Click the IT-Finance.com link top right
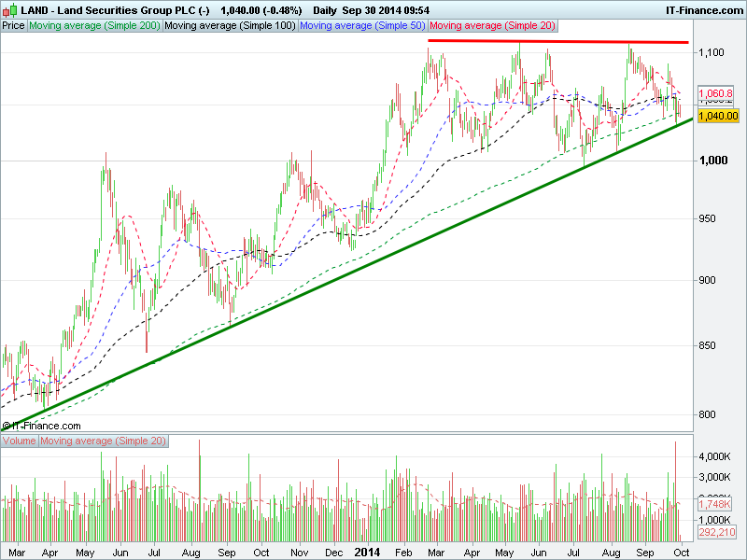The width and height of the screenshot is (747, 560). coord(704,10)
